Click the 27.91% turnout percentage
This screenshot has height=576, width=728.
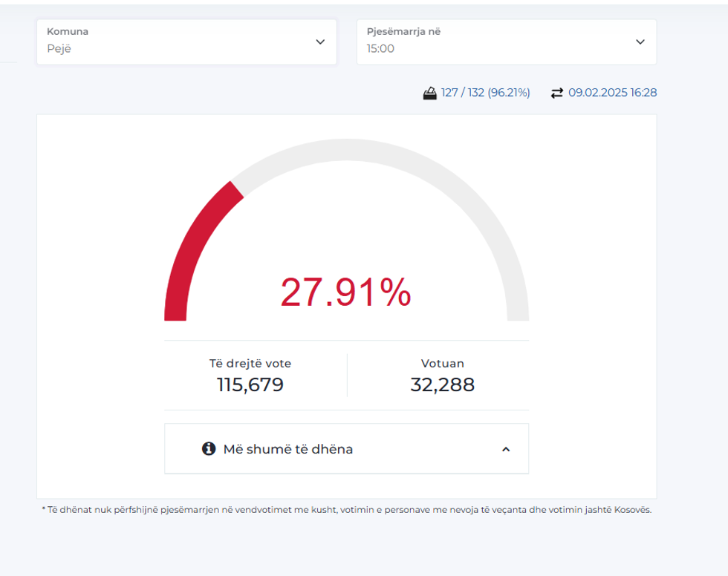[345, 292]
